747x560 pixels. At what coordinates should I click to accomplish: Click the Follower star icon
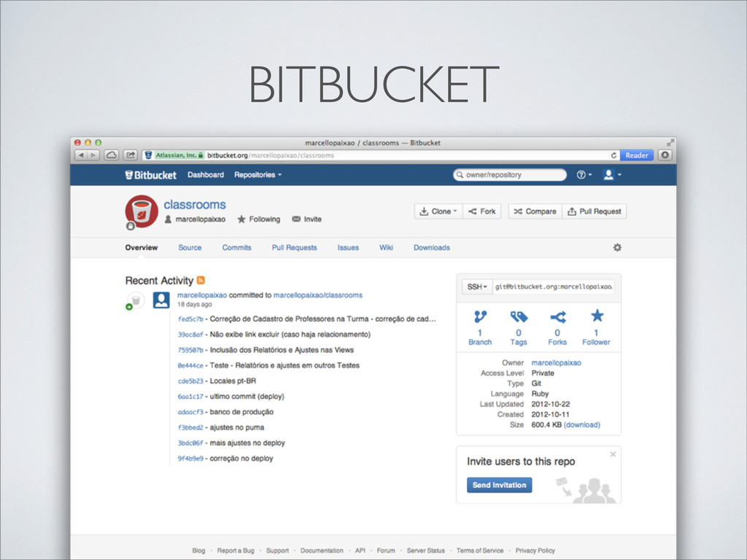click(x=597, y=316)
